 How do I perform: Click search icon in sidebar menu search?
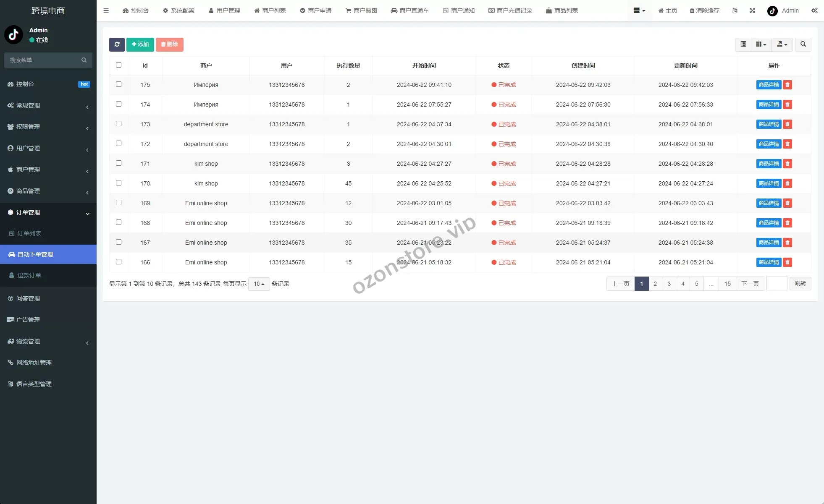tap(84, 60)
